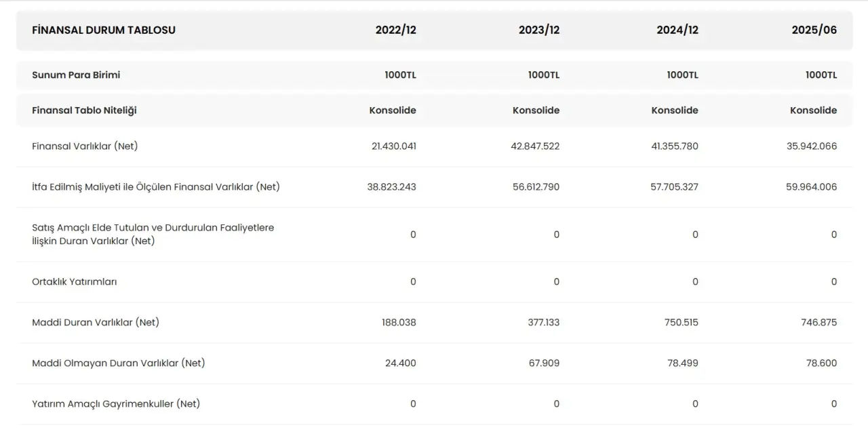Click the Finansal Tablo Niteliği label
This screenshot has width=868, height=436.
point(84,110)
